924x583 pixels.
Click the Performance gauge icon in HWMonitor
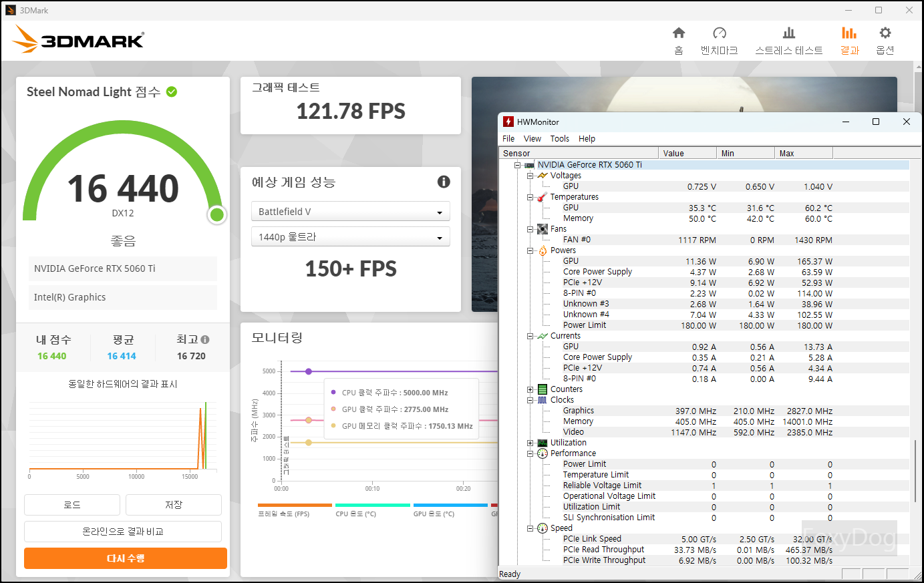click(x=543, y=453)
